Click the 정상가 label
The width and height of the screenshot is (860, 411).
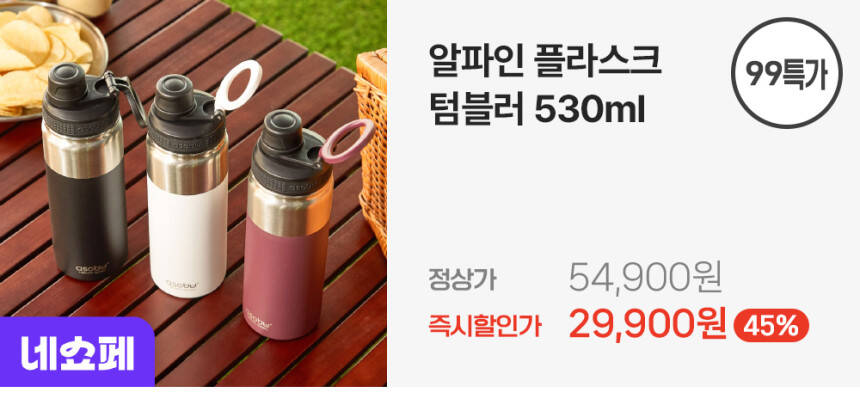(x=462, y=279)
